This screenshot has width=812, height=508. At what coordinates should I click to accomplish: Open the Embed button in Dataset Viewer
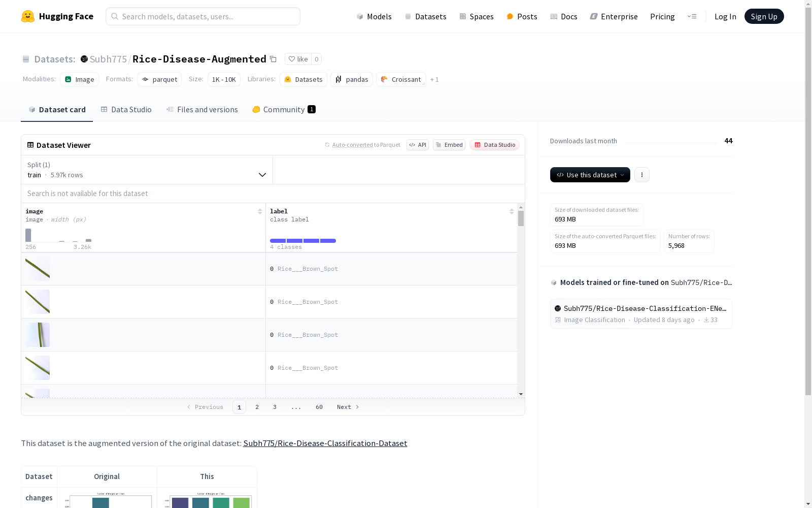pyautogui.click(x=449, y=145)
